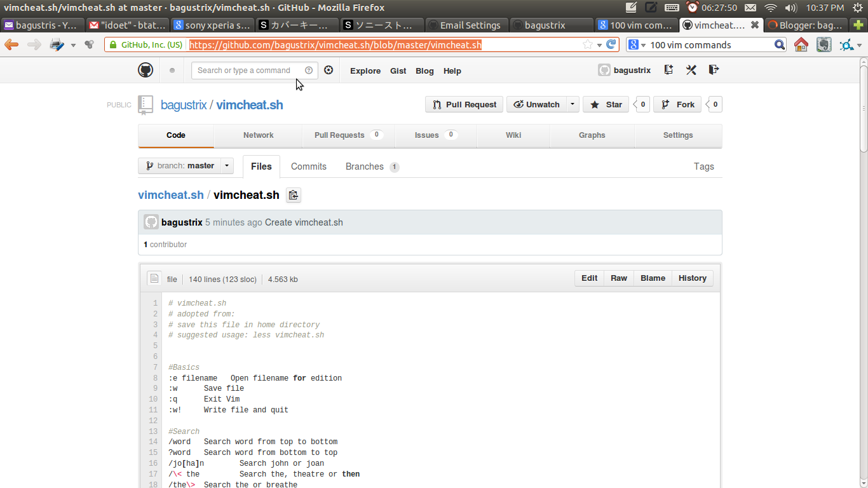Click Firefox forward arrow button
This screenshot has height=488, width=868.
tap(34, 44)
